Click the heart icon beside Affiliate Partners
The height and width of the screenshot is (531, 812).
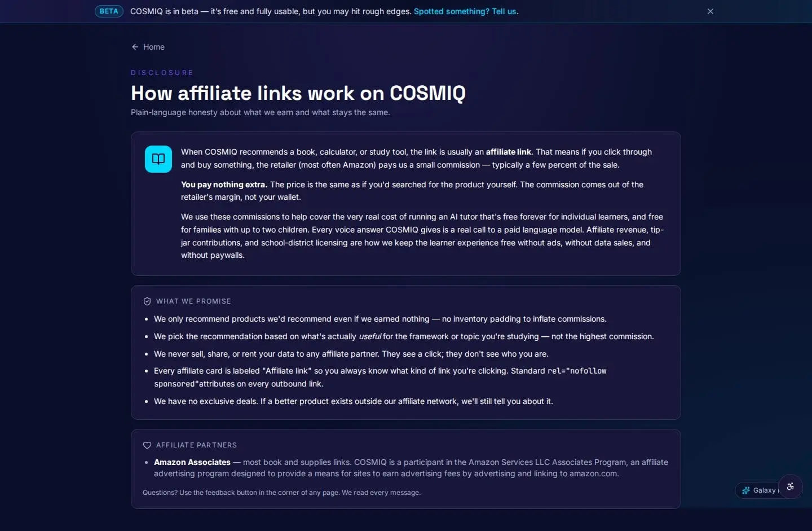tap(147, 445)
